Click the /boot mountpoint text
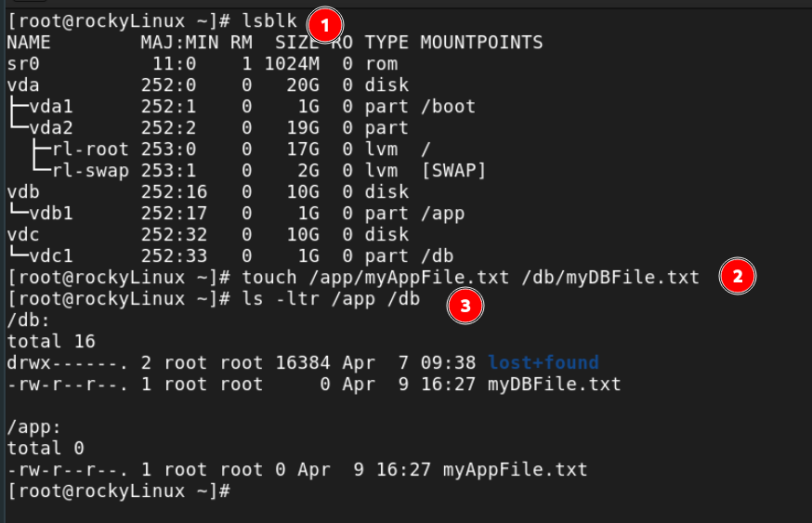This screenshot has height=523, width=812. click(448, 107)
